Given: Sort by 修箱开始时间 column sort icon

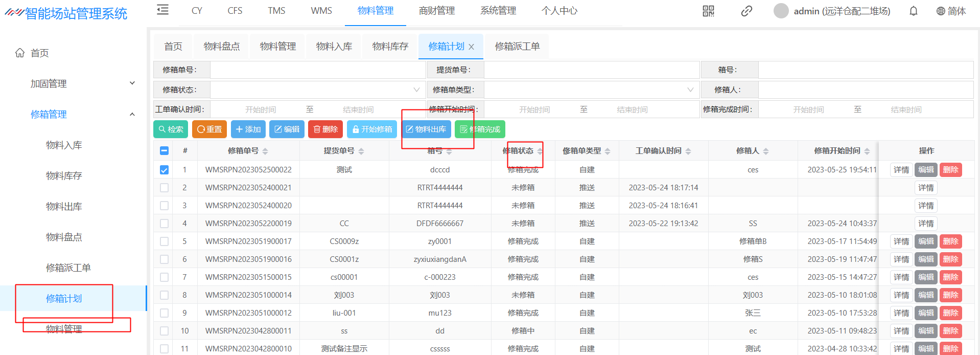Looking at the screenshot, I should coord(867,151).
